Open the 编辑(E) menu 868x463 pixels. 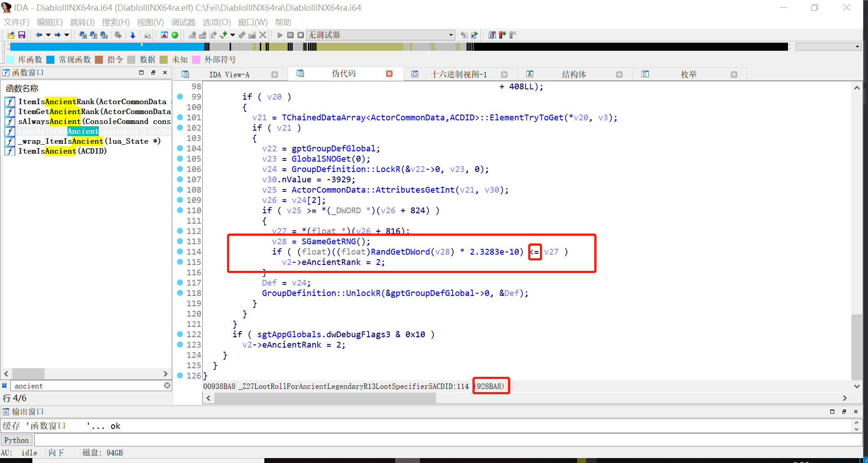tap(49, 22)
